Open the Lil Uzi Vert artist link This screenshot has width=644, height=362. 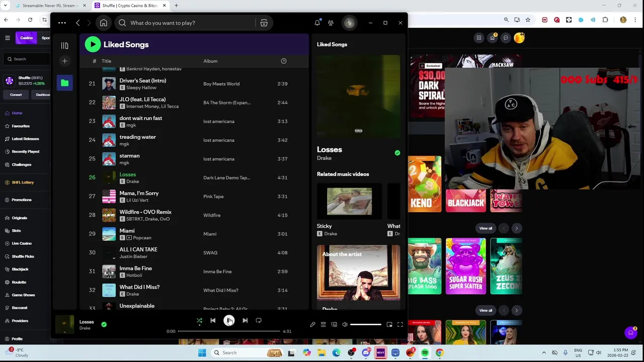(137, 200)
